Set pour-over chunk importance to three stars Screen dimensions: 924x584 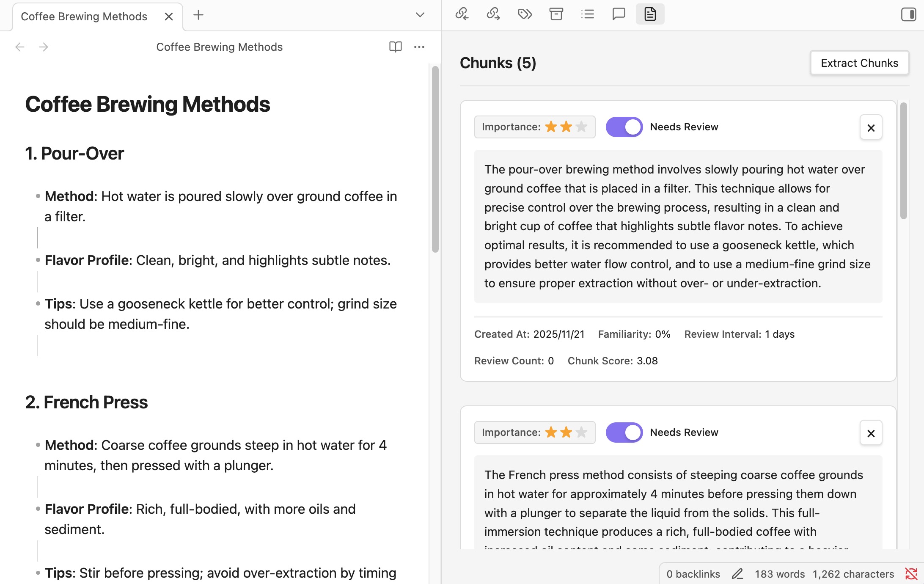coord(582,127)
